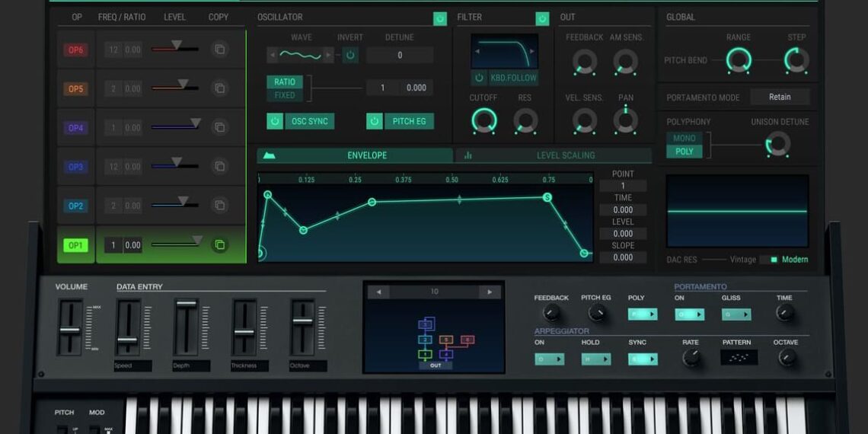Adjust the filter CUTOFF knob
The height and width of the screenshot is (434, 868).
click(483, 120)
